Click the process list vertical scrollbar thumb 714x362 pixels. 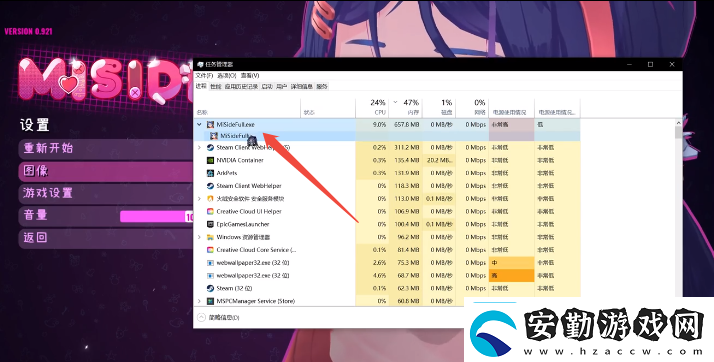coord(678,133)
